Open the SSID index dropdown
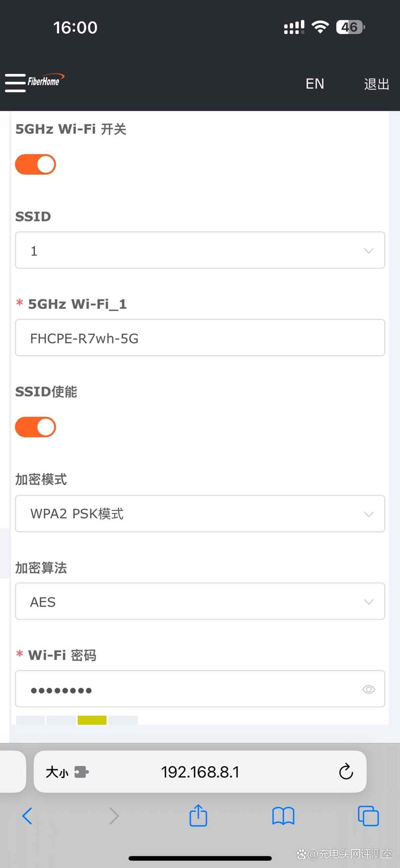This screenshot has width=400, height=868. (200, 250)
